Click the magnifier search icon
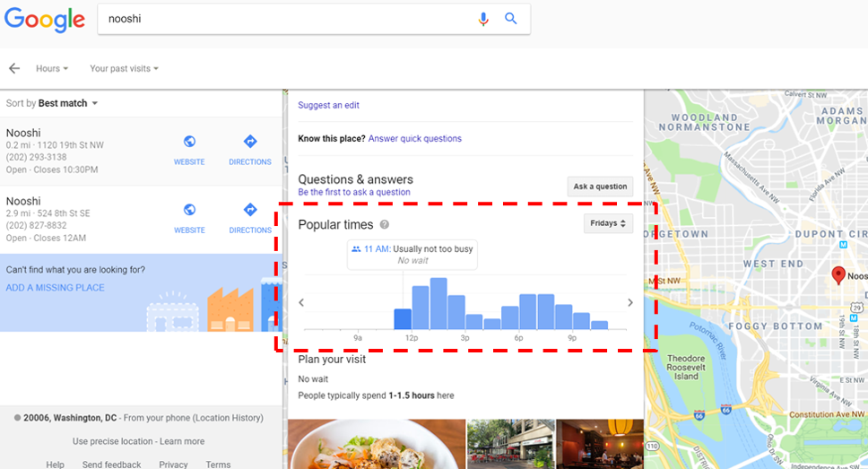Viewport: 868px width, 469px height. tap(511, 19)
